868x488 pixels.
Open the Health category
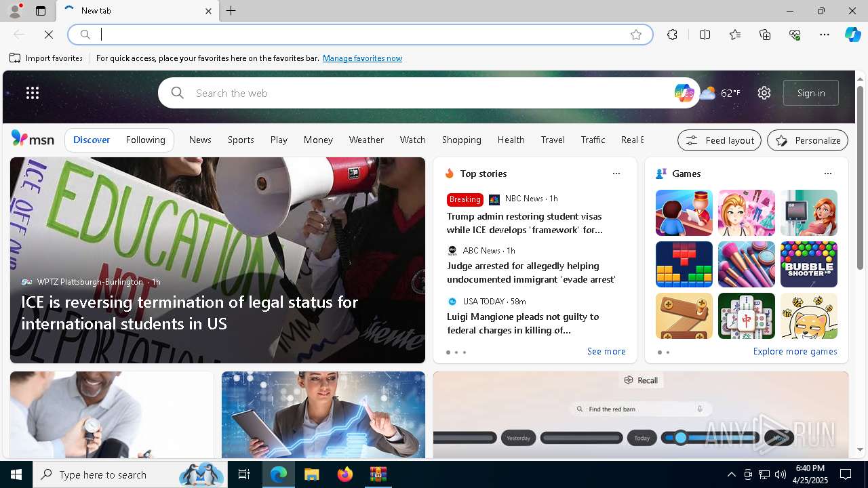(x=511, y=140)
